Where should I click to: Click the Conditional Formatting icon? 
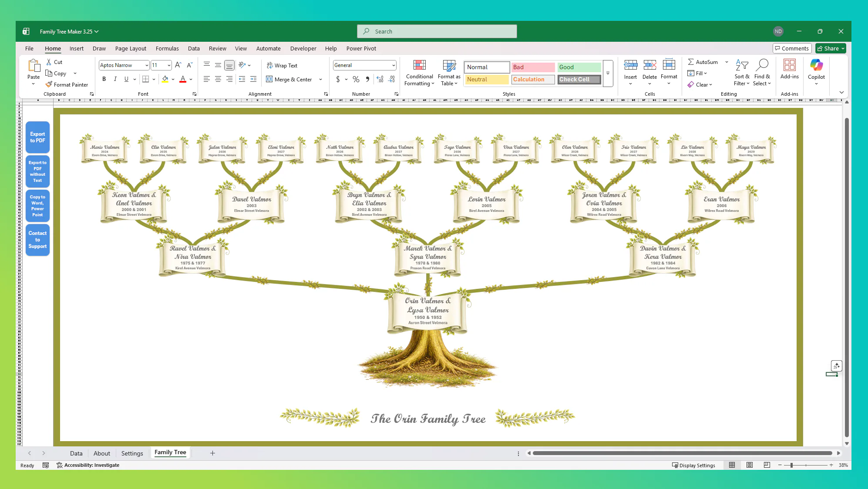(x=419, y=65)
